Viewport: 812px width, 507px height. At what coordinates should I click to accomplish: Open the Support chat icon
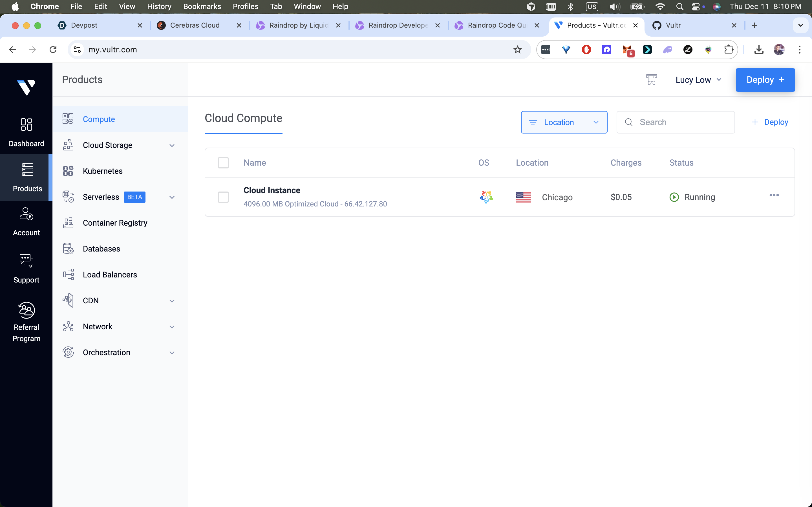pos(26,261)
